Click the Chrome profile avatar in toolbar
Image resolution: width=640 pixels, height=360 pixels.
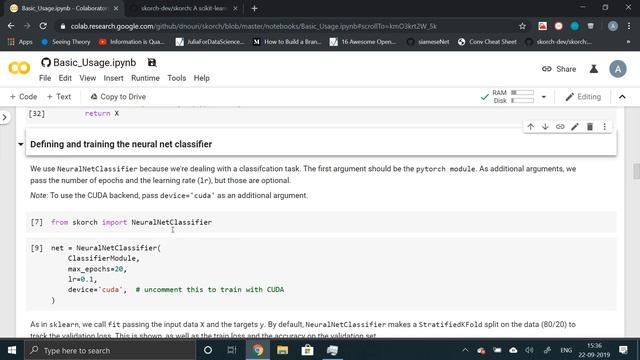pyautogui.click(x=613, y=26)
